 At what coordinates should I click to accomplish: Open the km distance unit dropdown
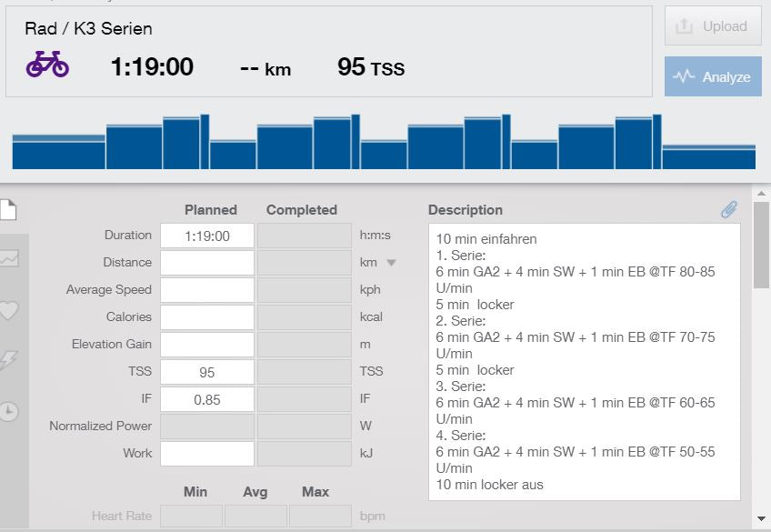click(x=391, y=263)
